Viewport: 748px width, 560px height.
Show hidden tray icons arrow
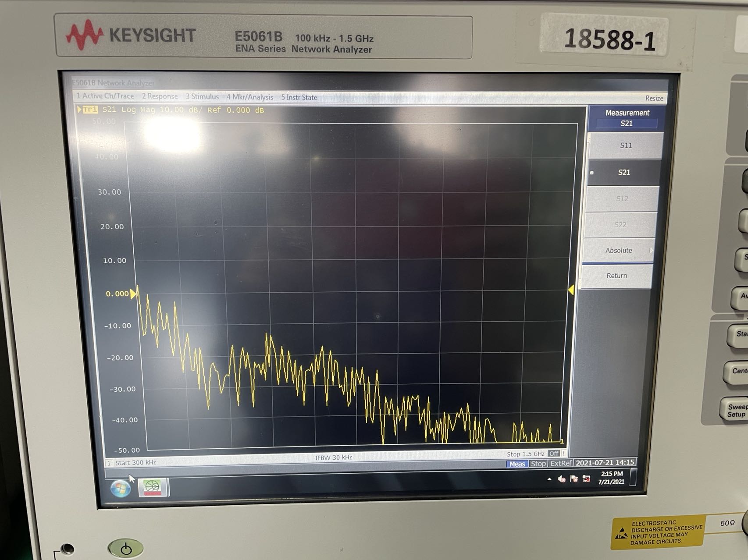(549, 479)
